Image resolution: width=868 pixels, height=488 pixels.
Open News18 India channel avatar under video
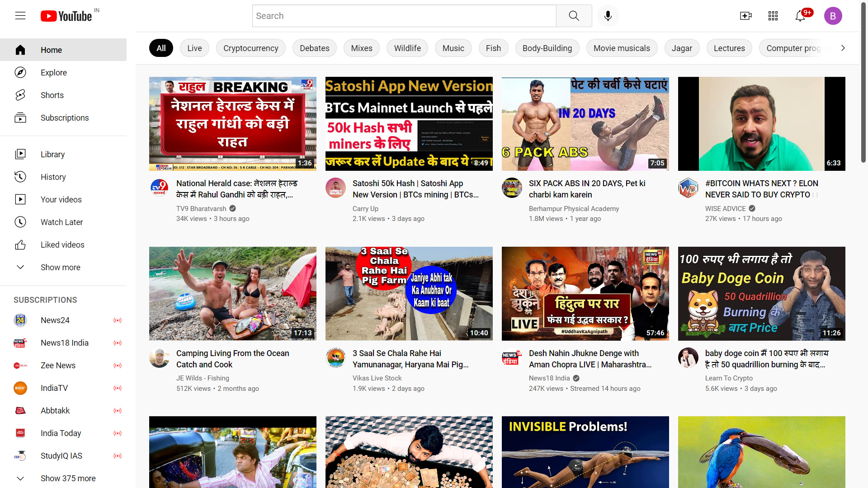point(512,357)
